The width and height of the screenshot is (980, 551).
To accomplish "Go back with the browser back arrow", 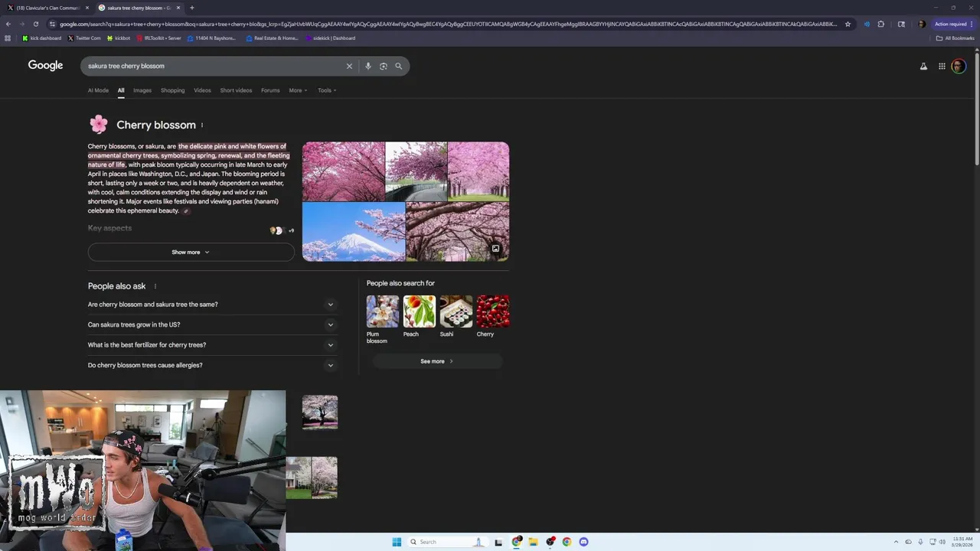I will (8, 24).
